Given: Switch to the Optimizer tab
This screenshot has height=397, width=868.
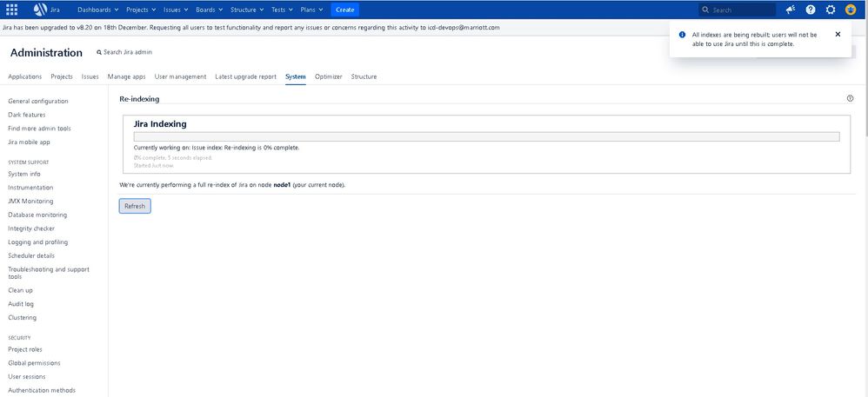Looking at the screenshot, I should [328, 76].
